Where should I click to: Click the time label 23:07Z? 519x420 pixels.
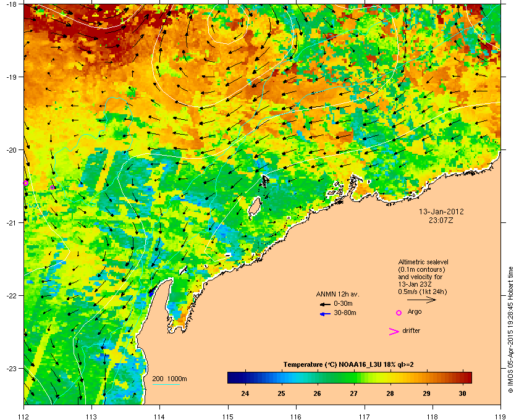[441, 220]
